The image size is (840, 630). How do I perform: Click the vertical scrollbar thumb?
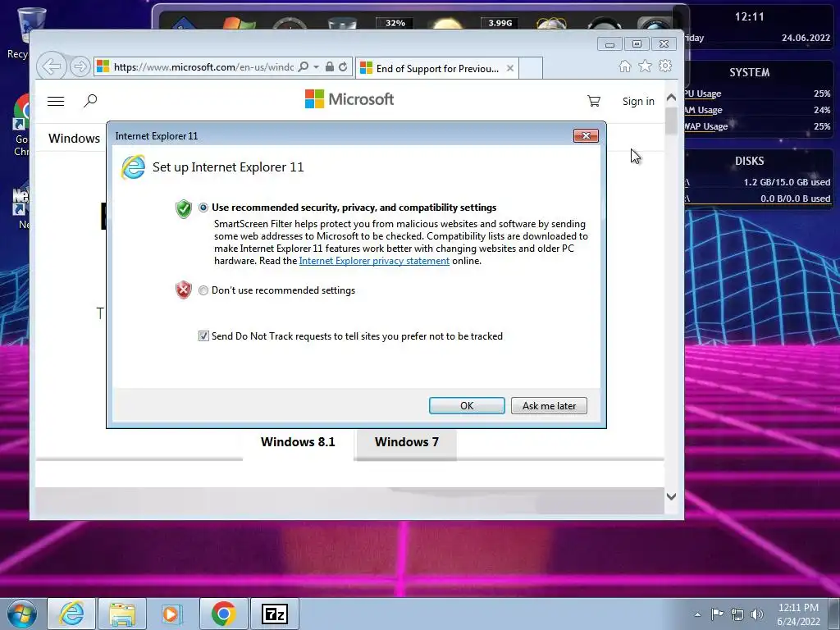(671, 121)
